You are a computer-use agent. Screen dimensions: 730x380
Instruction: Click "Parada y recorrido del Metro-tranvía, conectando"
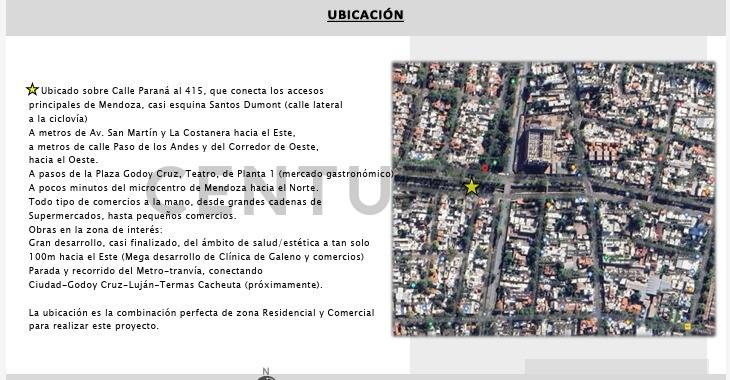click(x=146, y=271)
